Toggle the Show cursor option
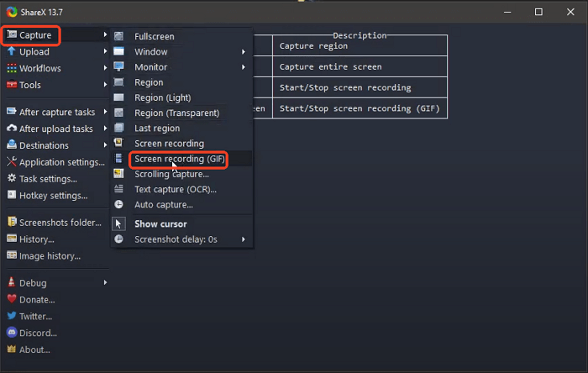 click(x=160, y=224)
